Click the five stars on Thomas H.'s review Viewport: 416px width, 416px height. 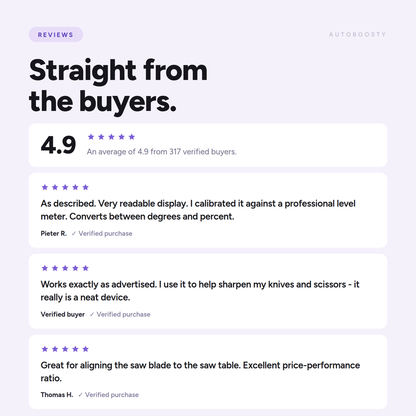[65, 349]
